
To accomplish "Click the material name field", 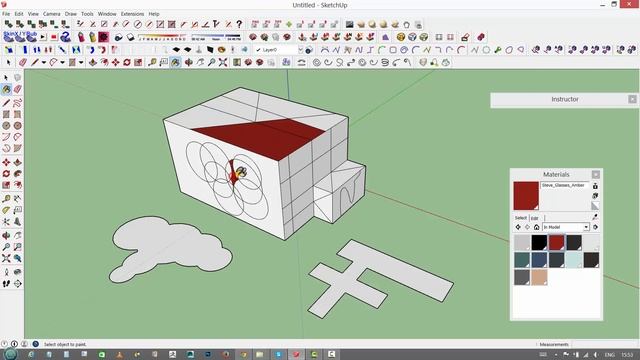I will pos(565,185).
